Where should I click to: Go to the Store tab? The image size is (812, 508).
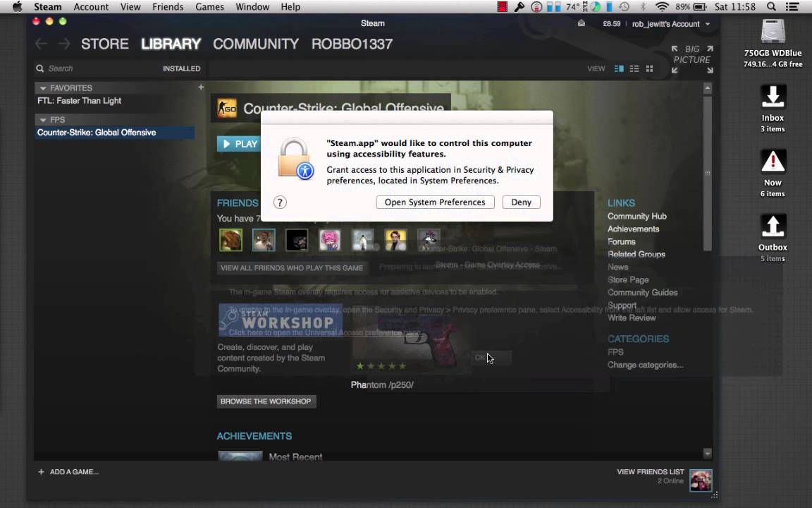tap(104, 44)
